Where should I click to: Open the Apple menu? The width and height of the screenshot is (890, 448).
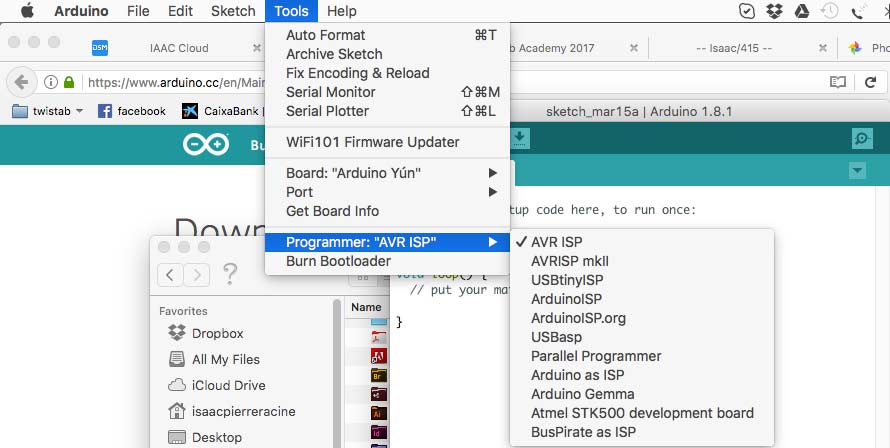(27, 11)
